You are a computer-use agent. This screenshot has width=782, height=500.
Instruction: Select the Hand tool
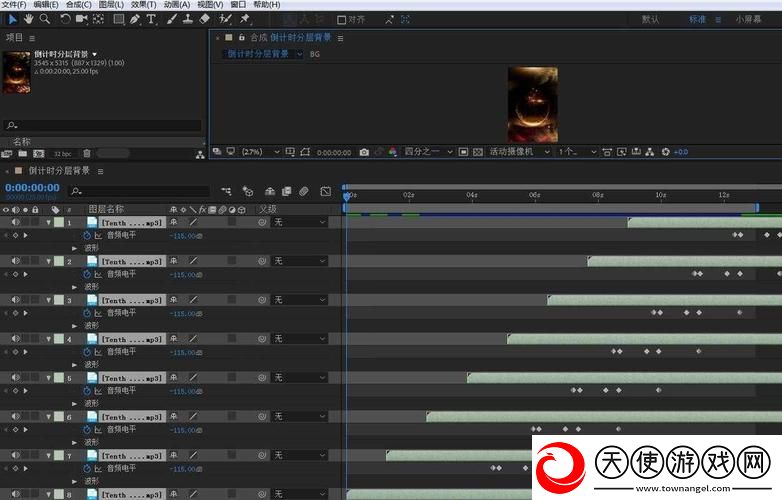(x=28, y=19)
